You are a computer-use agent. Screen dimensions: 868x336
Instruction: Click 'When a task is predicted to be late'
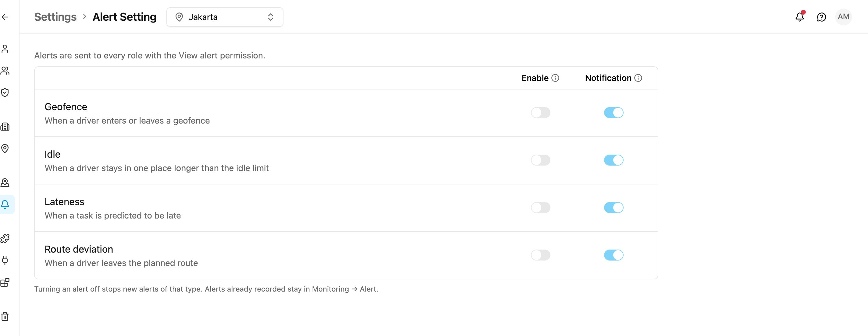click(113, 215)
